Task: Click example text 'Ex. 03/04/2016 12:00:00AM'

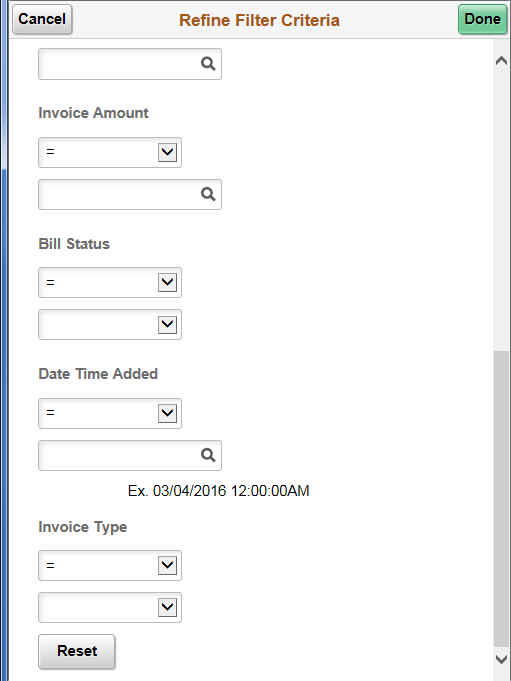Action: tap(218, 491)
